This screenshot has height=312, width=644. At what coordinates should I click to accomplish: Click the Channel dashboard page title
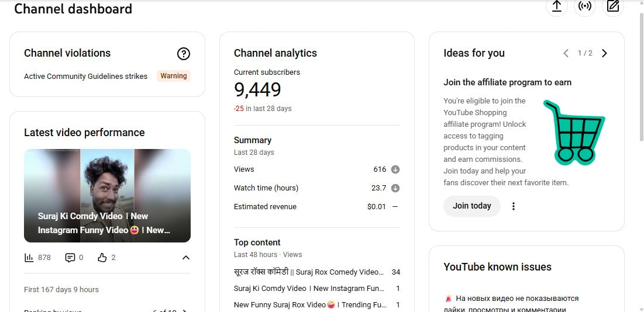[x=73, y=9]
